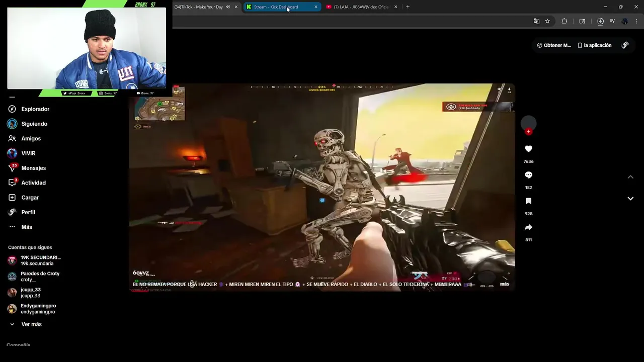Viewport: 644px width, 362px height.
Task: Expand followed accounts with 'Ver más'
Action: coord(25,324)
